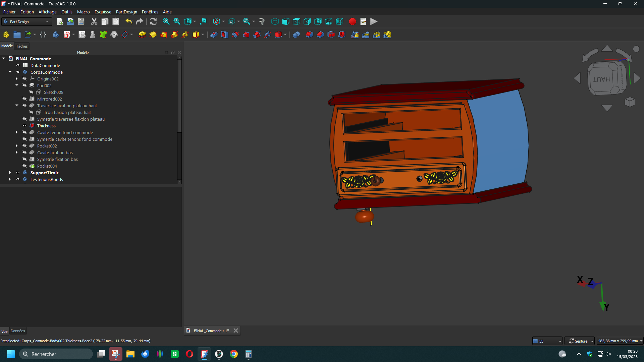Screen dimensions: 644x362
Task: Switch to the Données property tab
Action: coord(18,331)
